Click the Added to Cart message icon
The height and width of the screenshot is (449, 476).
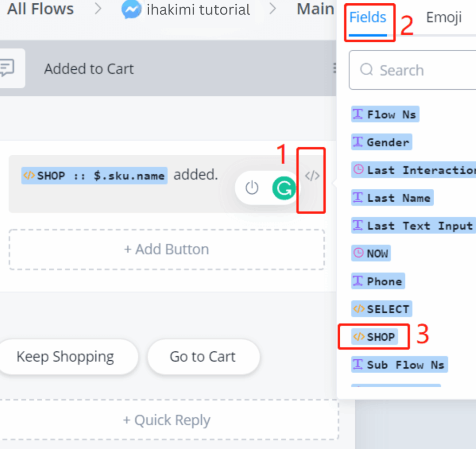coord(8,68)
